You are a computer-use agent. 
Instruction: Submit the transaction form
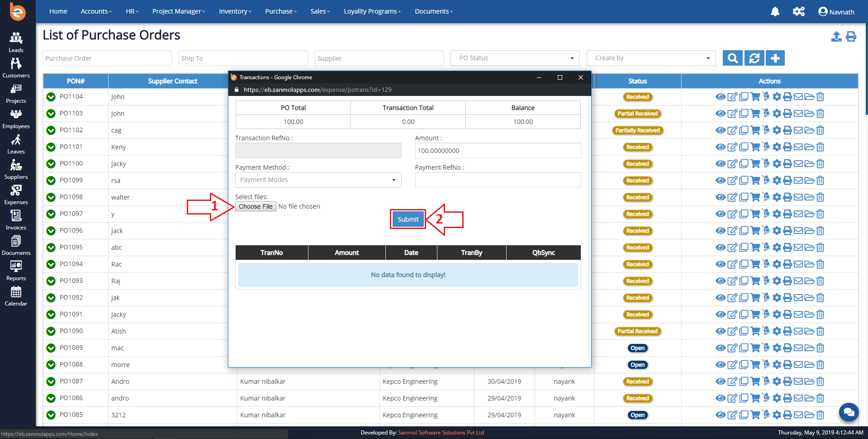[408, 219]
